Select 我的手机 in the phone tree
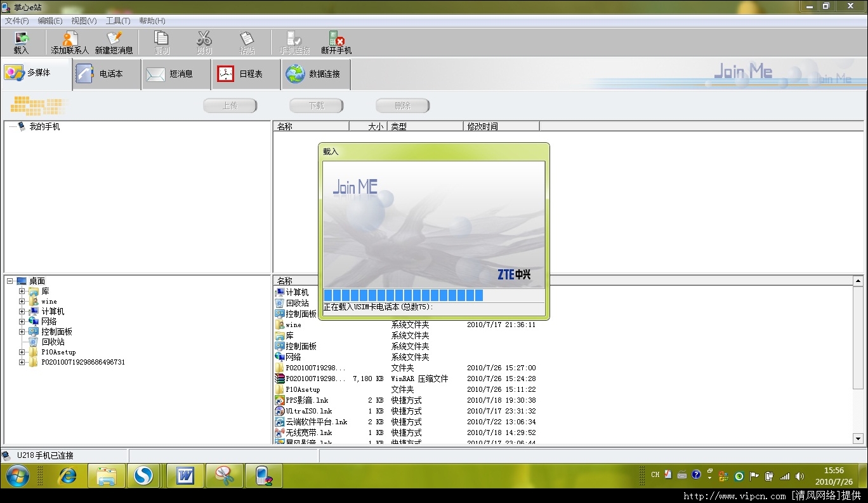 [44, 126]
